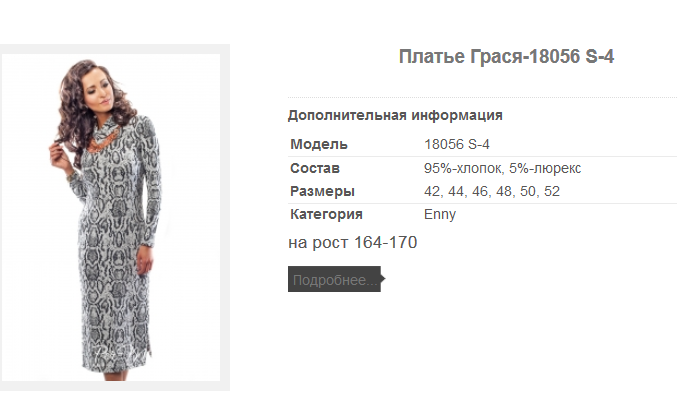Select the на рост 164-170 text

tap(352, 242)
